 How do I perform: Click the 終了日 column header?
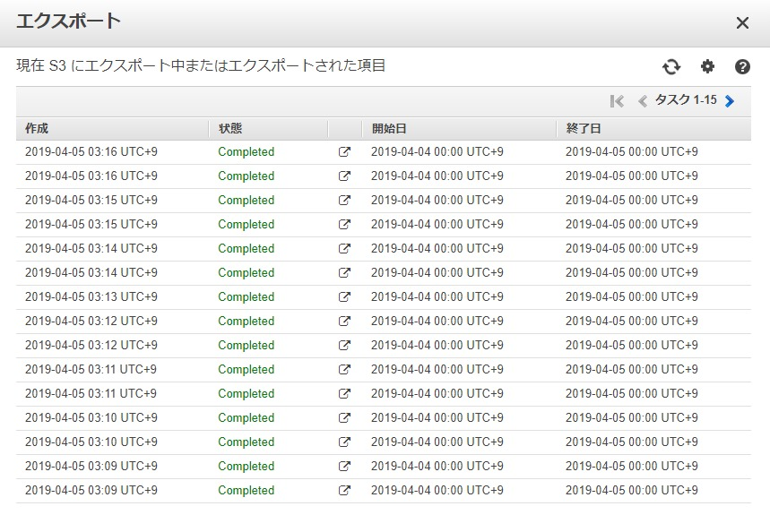tap(584, 129)
